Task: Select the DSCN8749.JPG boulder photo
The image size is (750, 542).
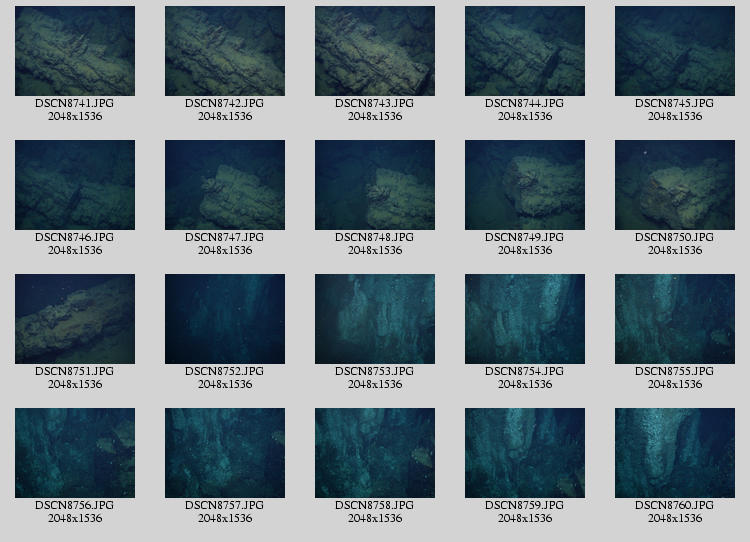Action: coord(524,185)
